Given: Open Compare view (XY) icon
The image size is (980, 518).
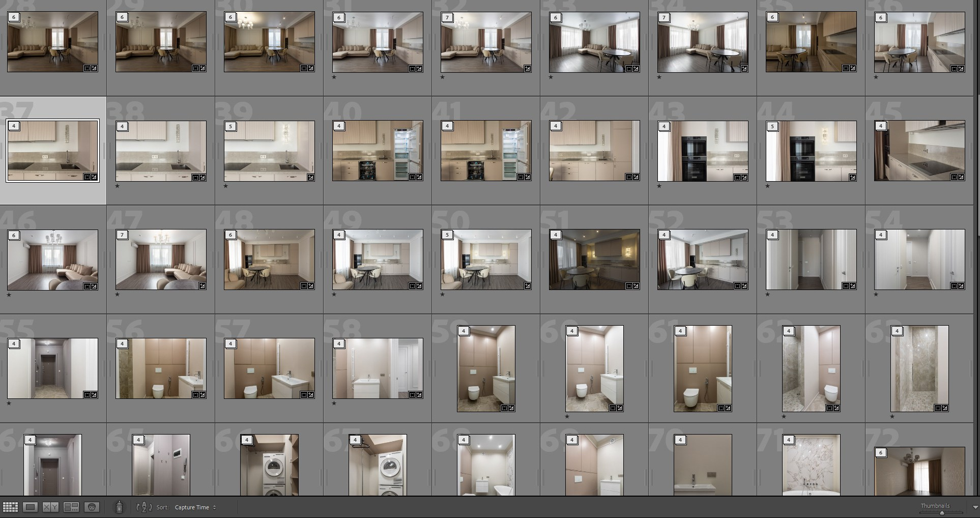Looking at the screenshot, I should click(x=50, y=507).
